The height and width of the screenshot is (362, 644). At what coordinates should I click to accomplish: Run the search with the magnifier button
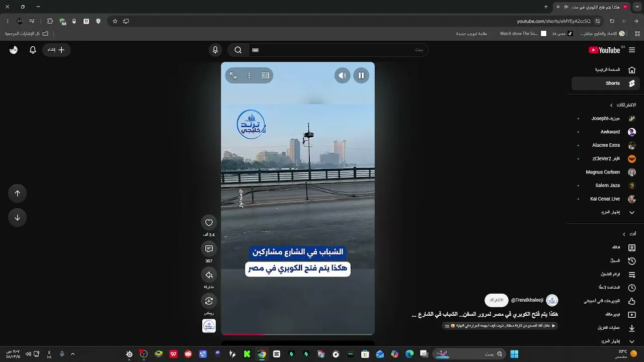click(x=238, y=50)
